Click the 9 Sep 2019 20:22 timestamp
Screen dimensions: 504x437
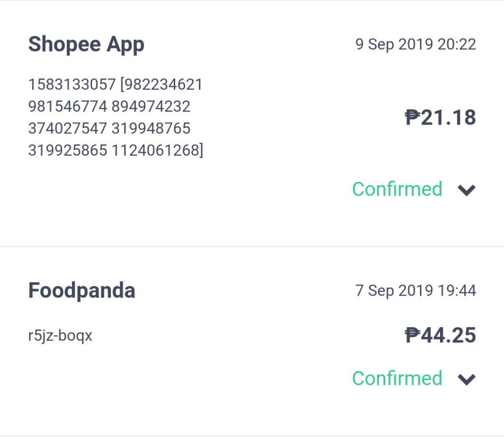[415, 44]
